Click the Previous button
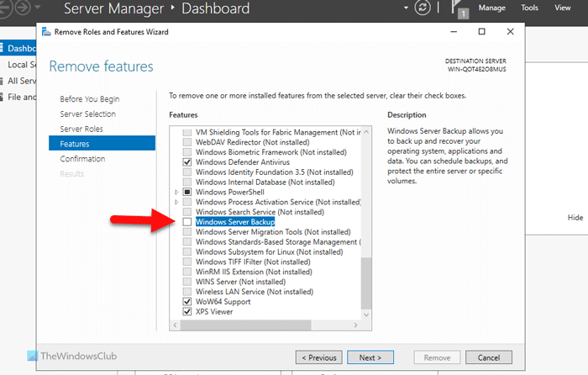588x375 pixels. (x=318, y=357)
